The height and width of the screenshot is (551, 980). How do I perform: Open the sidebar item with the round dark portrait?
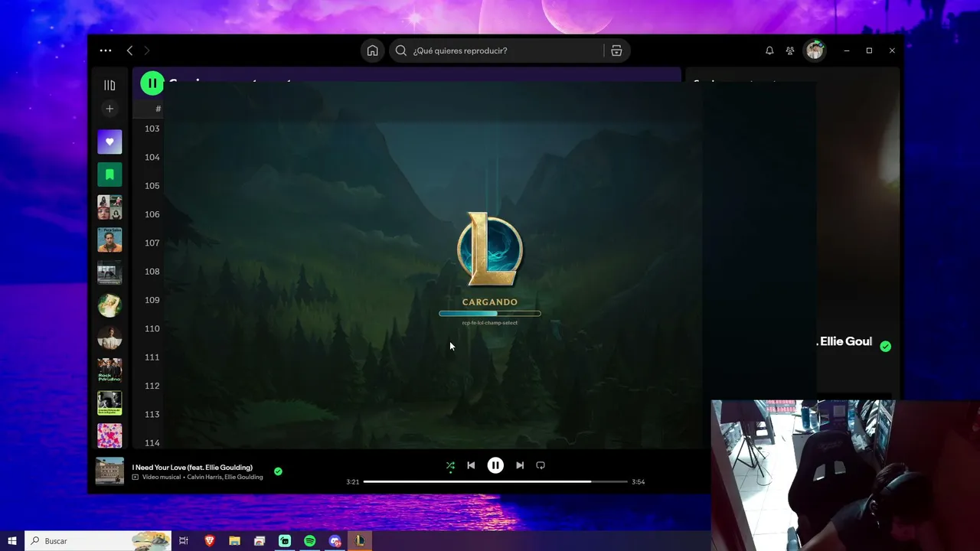click(x=109, y=337)
